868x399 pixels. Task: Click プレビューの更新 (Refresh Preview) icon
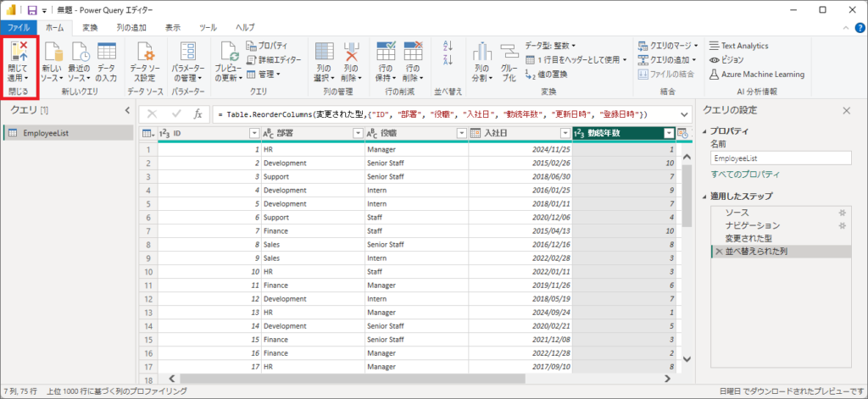coord(229,52)
